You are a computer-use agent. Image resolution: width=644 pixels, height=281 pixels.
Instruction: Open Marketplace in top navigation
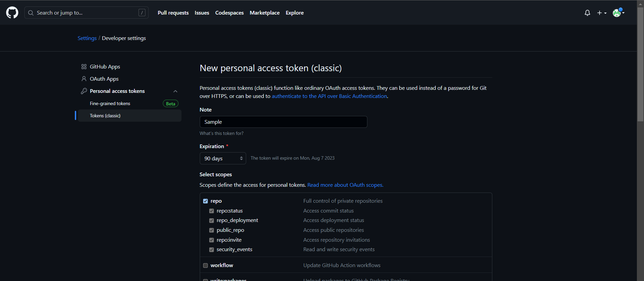pos(264,13)
